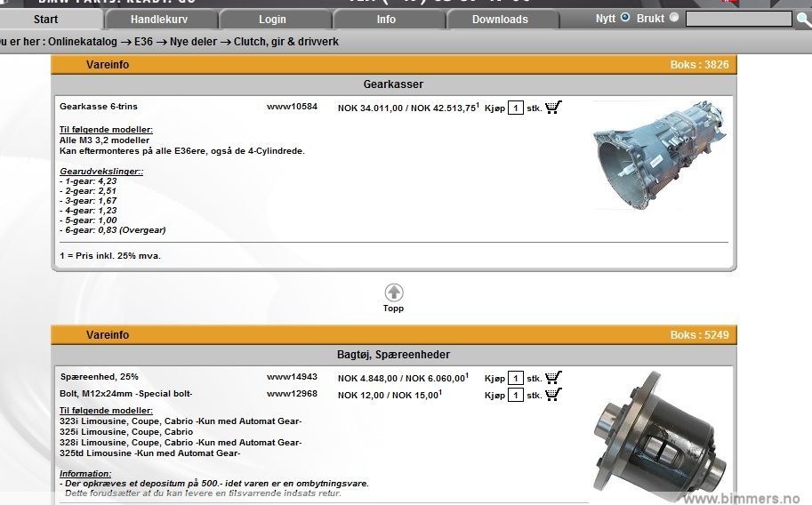Add Spæreenhed 25% to cart via cart icon
812x505 pixels.
(x=553, y=378)
